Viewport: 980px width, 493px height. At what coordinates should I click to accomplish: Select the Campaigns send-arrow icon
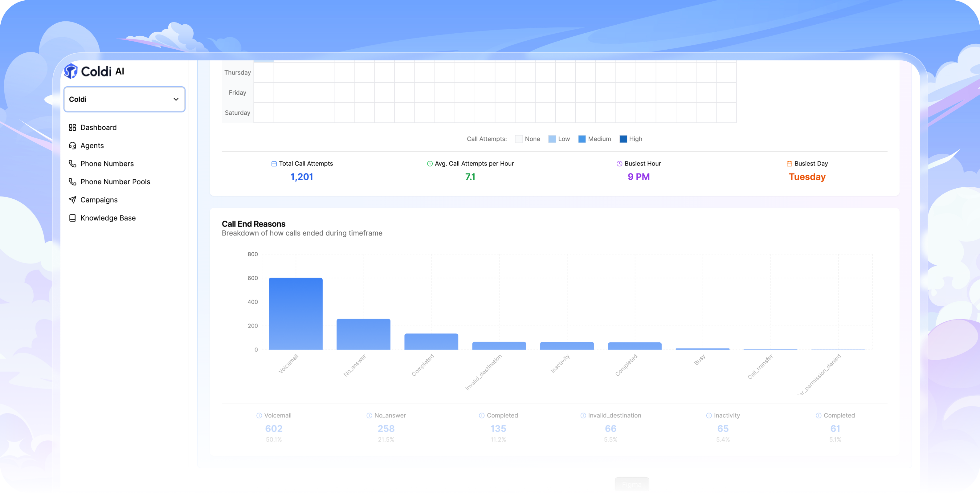pos(72,199)
